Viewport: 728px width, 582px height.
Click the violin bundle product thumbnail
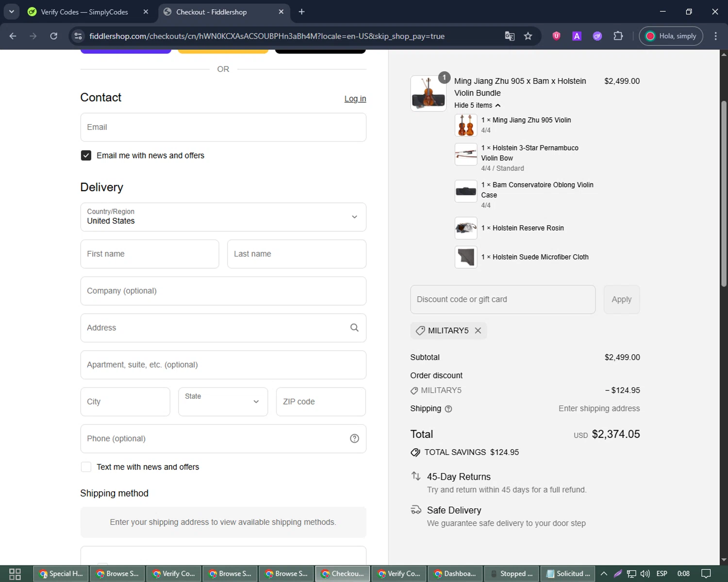(428, 93)
